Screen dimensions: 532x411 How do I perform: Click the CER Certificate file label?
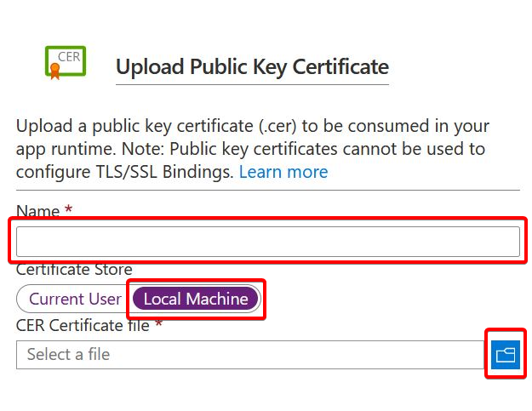[x=83, y=325]
